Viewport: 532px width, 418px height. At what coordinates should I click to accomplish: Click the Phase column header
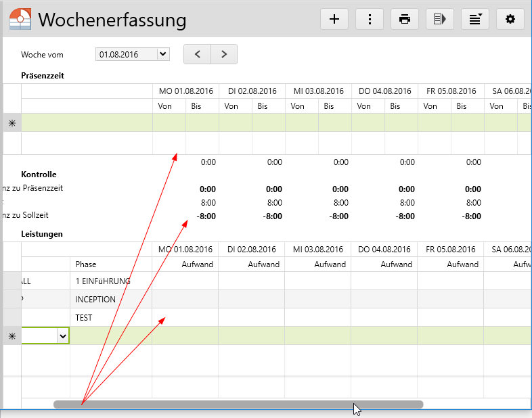(110, 264)
